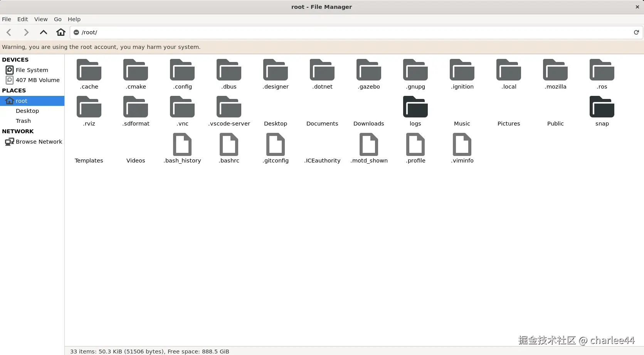The image size is (644, 355).
Task: Select the .dotnet folder icon
Action: click(x=322, y=70)
